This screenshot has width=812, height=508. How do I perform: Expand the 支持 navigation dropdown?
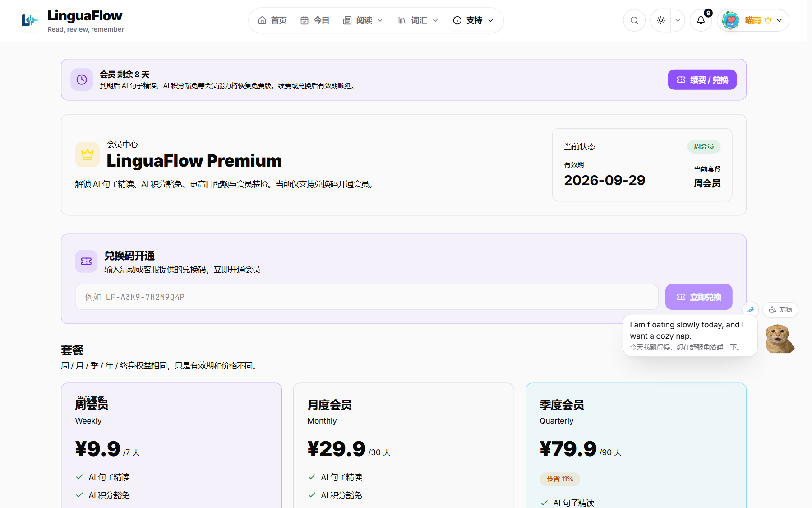coord(473,20)
